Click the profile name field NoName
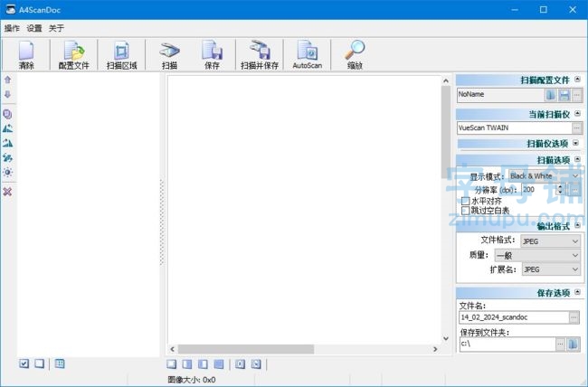The width and height of the screenshot is (588, 387). coord(500,95)
